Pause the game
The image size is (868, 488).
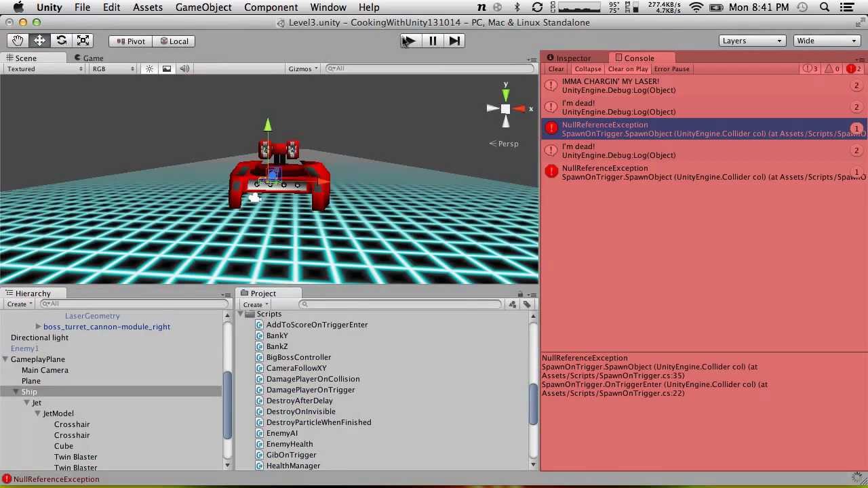click(433, 41)
